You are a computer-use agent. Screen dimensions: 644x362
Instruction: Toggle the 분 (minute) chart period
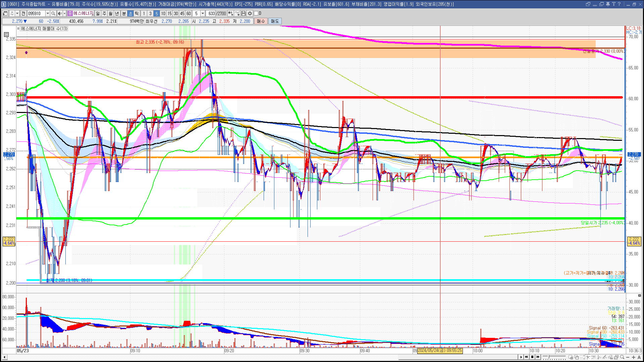[124, 13]
